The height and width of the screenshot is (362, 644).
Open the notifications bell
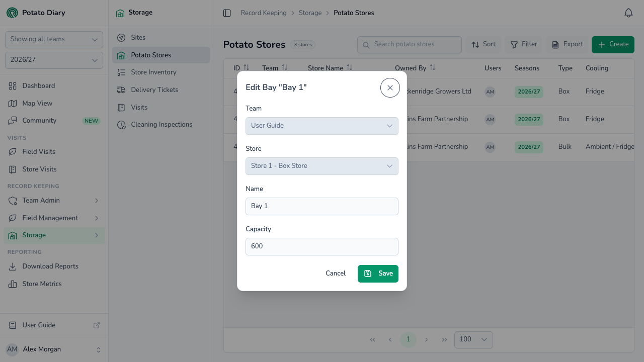[628, 13]
